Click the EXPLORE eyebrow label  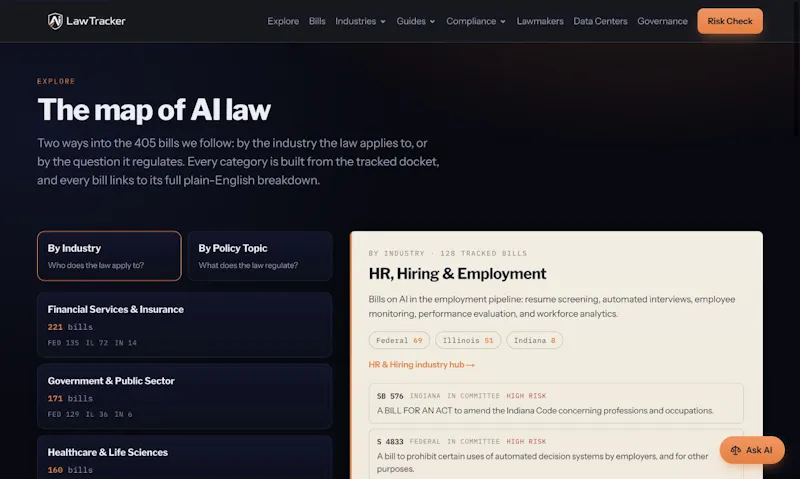point(56,81)
